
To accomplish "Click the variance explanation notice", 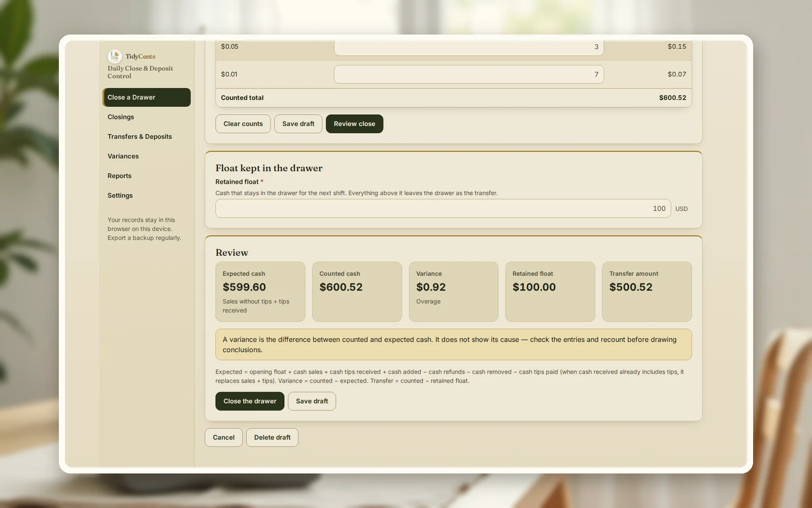I will tap(454, 344).
